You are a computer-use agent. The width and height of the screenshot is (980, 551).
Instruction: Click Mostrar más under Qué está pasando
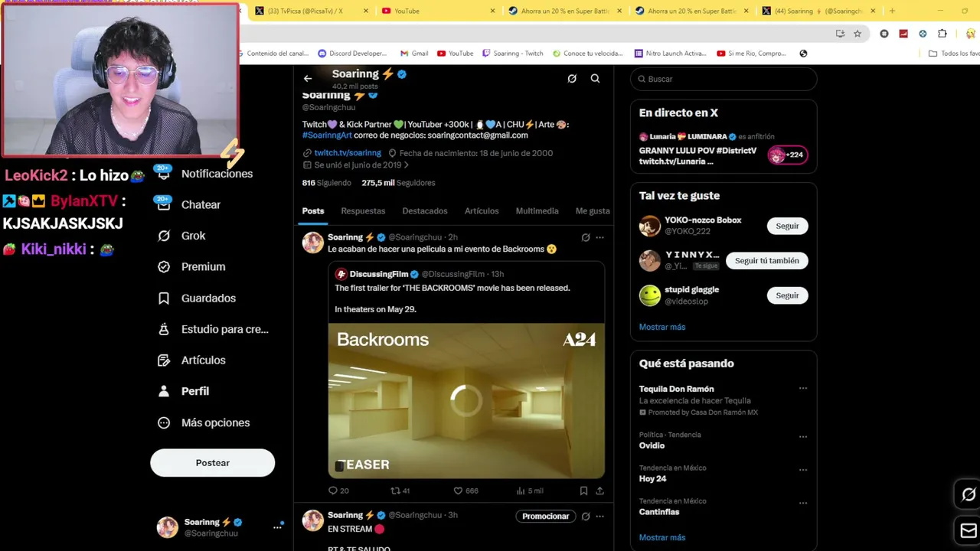[x=662, y=537]
